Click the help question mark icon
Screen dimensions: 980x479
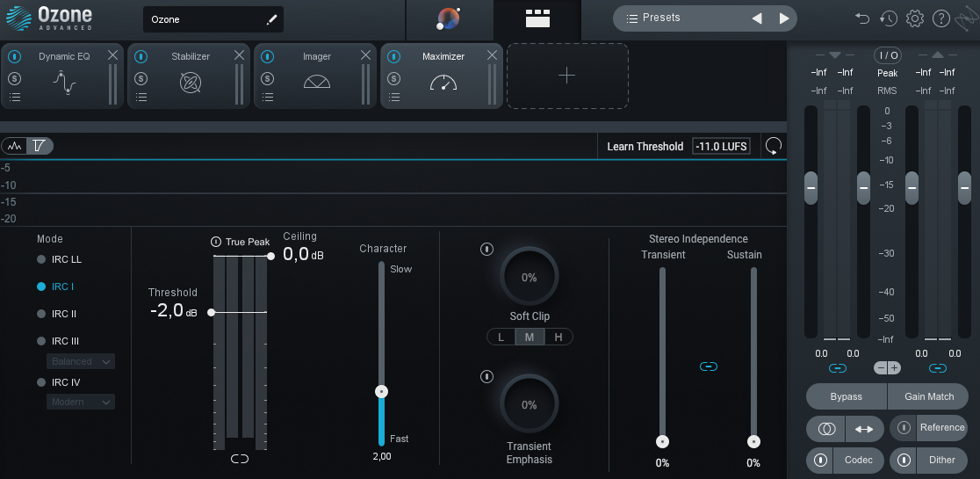940,18
